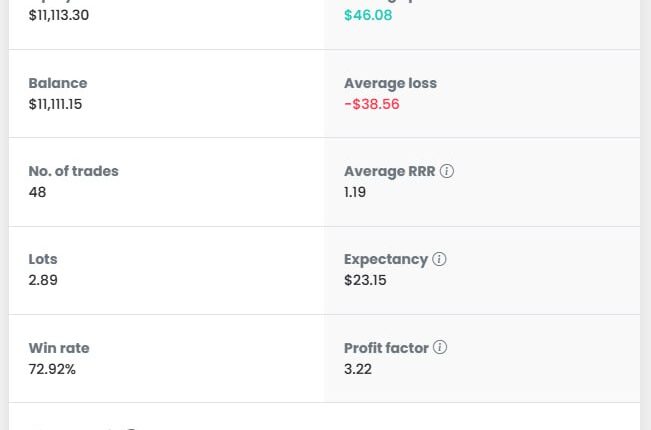Click the Lots label

[43, 259]
